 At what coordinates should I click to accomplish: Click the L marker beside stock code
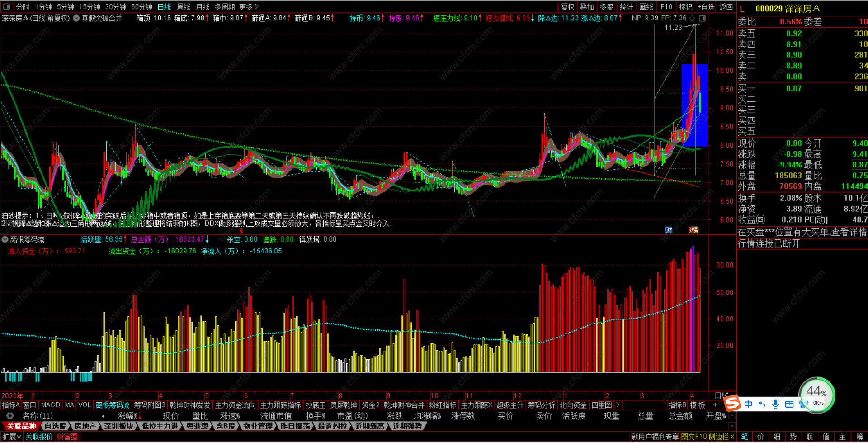tap(742, 9)
